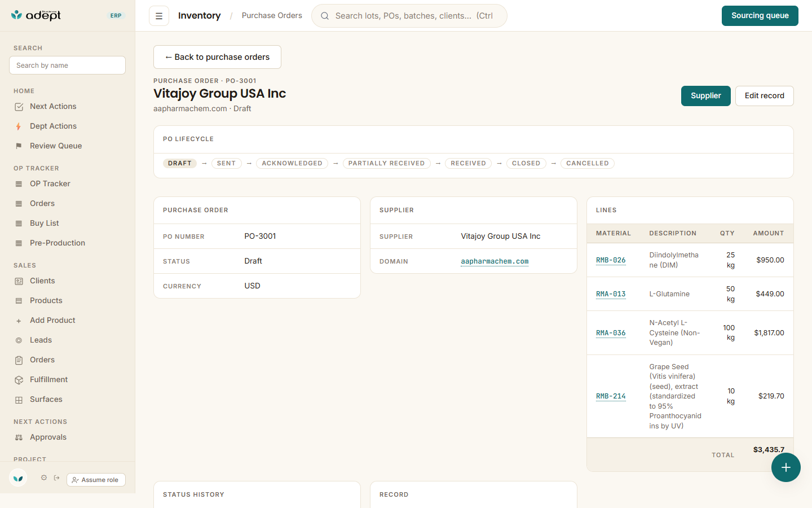Viewport: 812px width, 508px height.
Task: Click the leaf avatar at the sidebar bottom
Action: 18,478
